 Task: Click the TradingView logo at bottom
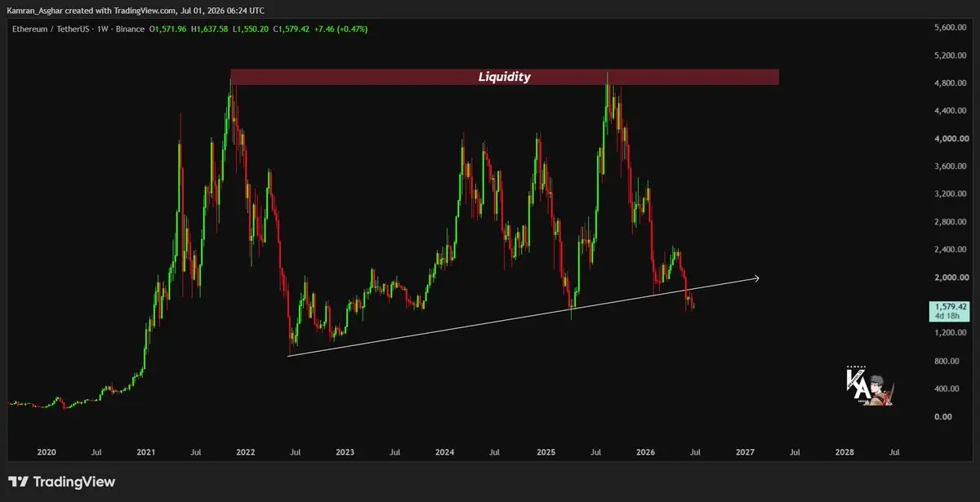[62, 482]
